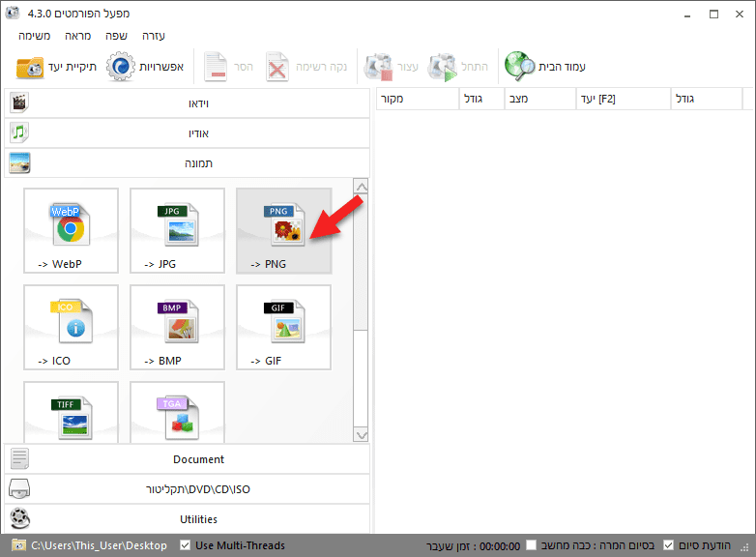The image size is (756, 557).
Task: Click the first Size (גודל) column header
Action: [x=481, y=99]
